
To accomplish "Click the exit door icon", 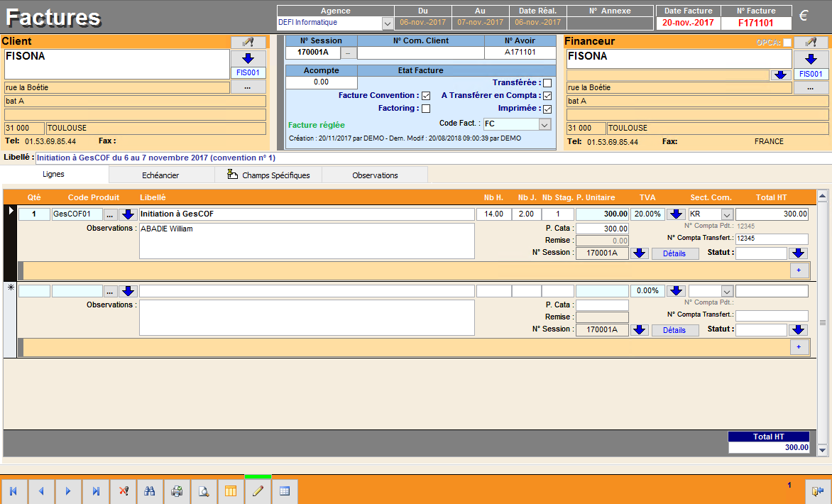I will pyautogui.click(x=818, y=491).
